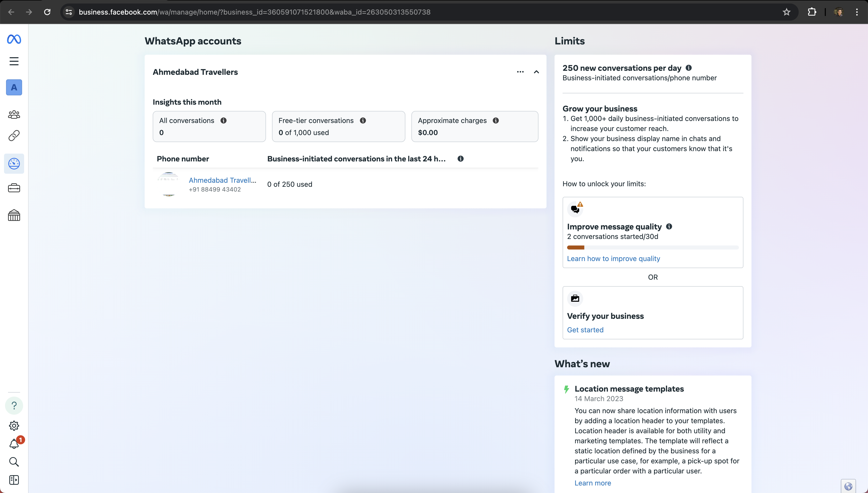Click Get started under Verify your business
This screenshot has height=493, width=868.
pyautogui.click(x=585, y=330)
